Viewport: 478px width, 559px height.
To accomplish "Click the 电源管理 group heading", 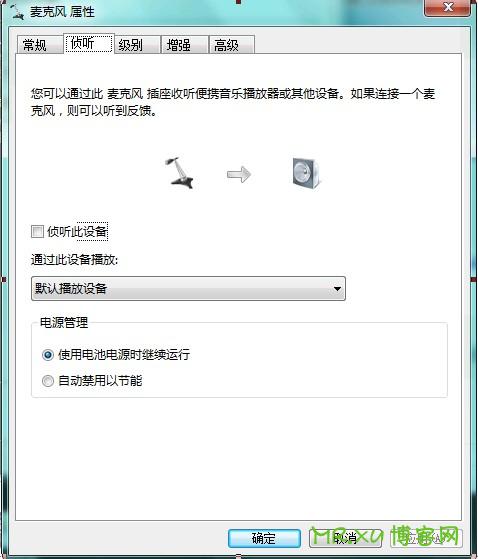I will 64,323.
